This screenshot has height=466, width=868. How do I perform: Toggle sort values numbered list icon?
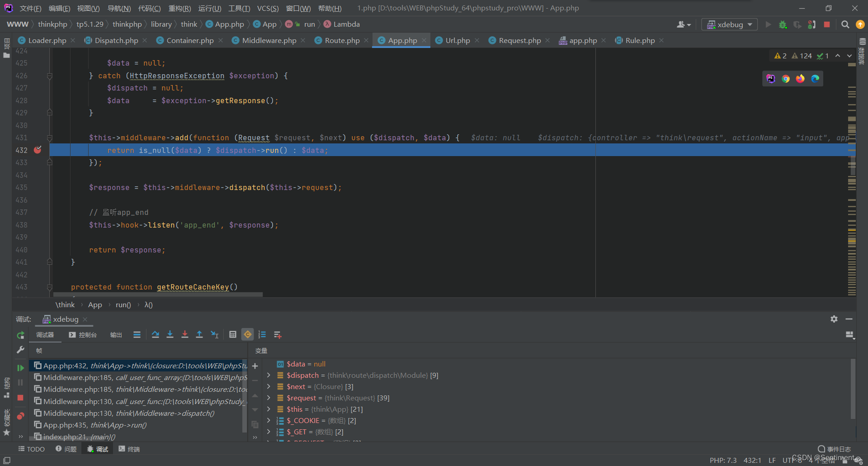click(x=262, y=335)
